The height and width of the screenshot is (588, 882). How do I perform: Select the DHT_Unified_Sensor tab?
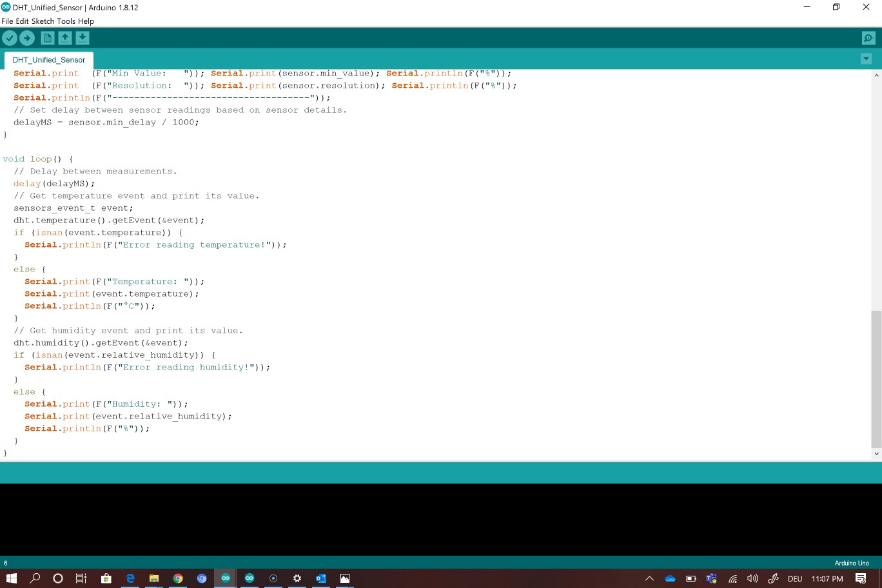49,60
